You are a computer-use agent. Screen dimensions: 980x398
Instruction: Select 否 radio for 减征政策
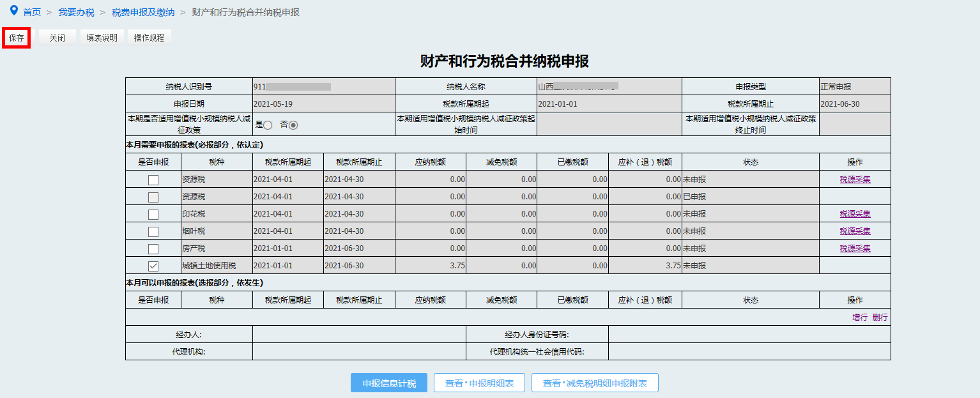click(293, 125)
